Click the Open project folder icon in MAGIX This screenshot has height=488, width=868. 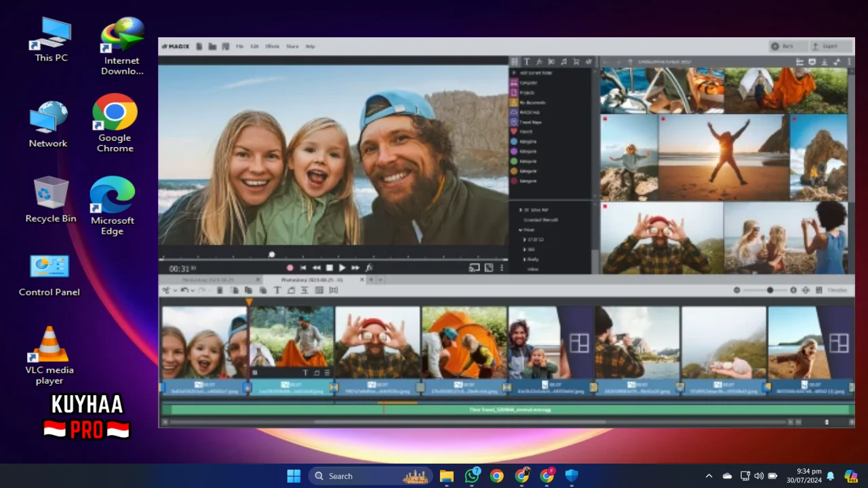[212, 47]
